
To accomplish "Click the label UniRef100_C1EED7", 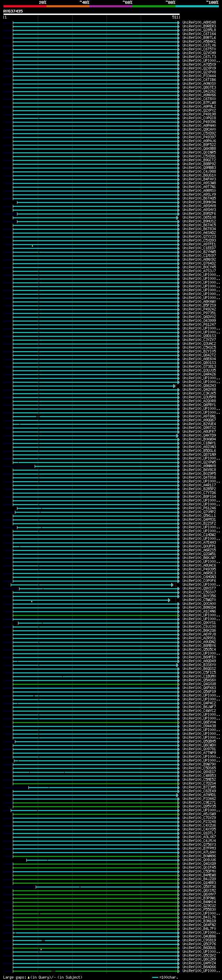I will 199,248.
